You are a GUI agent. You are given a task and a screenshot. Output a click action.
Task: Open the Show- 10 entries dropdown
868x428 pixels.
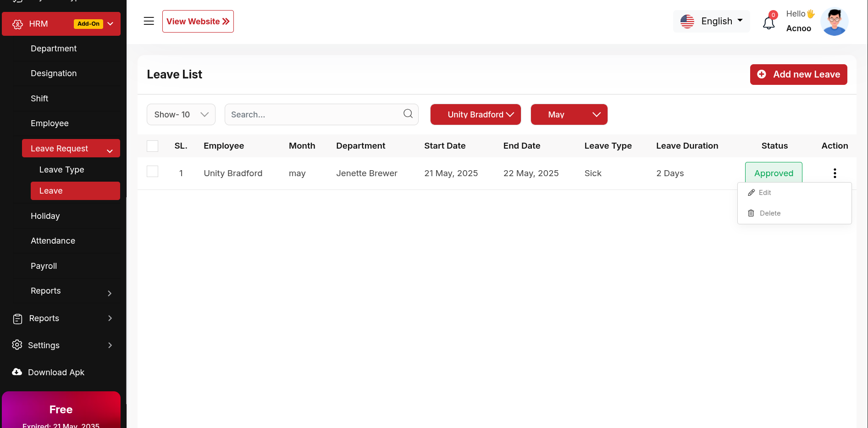tap(181, 114)
